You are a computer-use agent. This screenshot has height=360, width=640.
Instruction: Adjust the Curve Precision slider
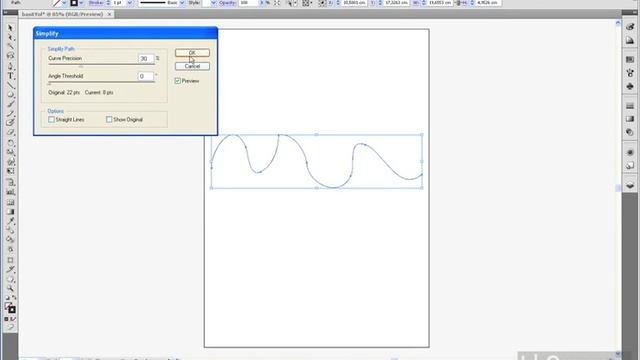(x=80, y=65)
